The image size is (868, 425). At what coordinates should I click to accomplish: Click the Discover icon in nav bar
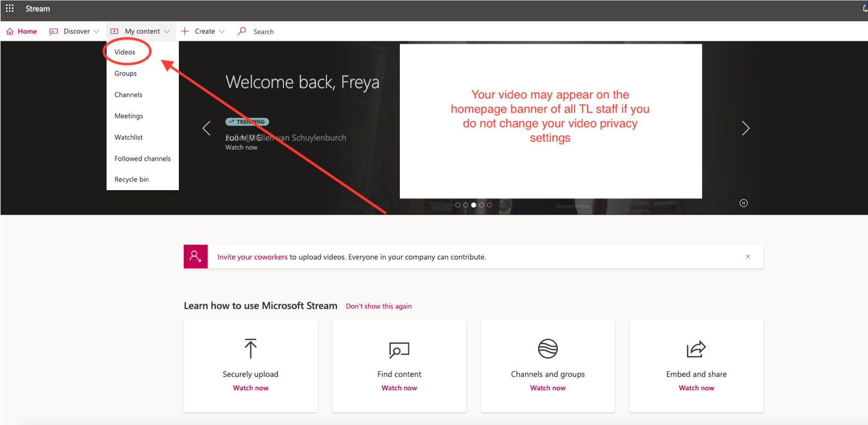(54, 32)
